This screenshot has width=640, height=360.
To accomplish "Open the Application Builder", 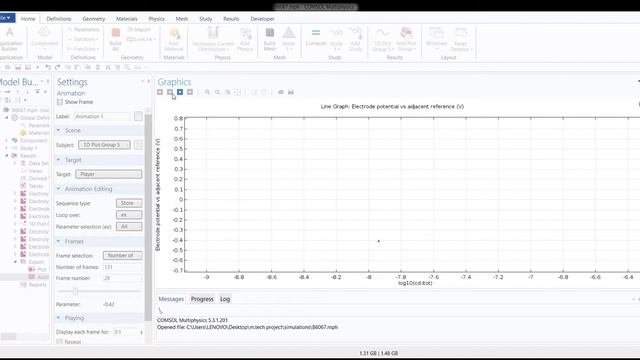I will [10, 39].
